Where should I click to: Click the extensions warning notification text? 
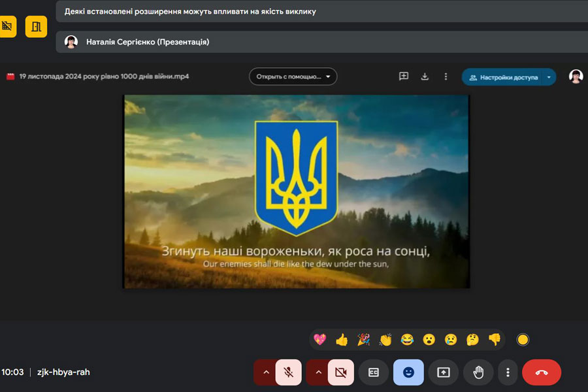(190, 12)
